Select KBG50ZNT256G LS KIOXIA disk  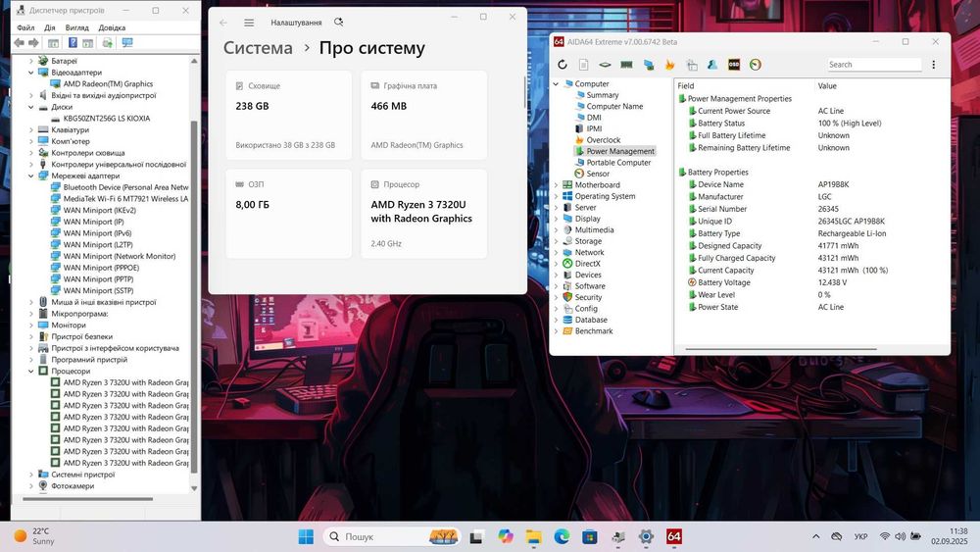click(106, 119)
